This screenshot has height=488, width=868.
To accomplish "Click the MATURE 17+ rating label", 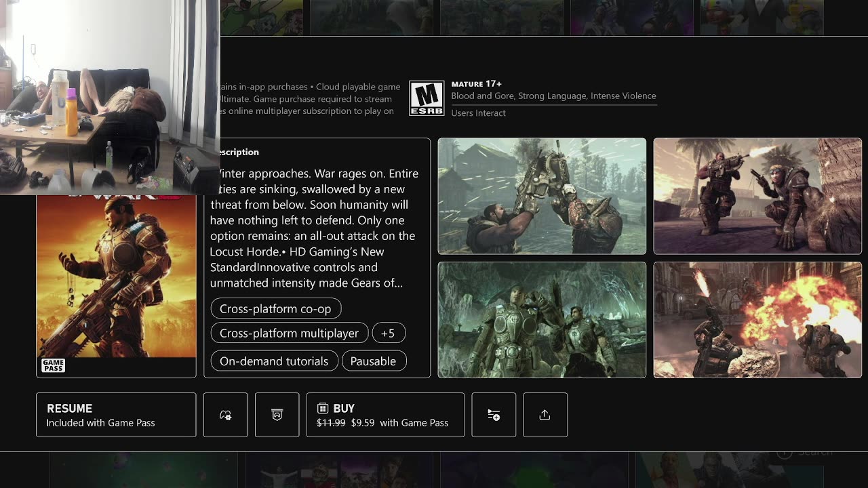I will 477,83.
